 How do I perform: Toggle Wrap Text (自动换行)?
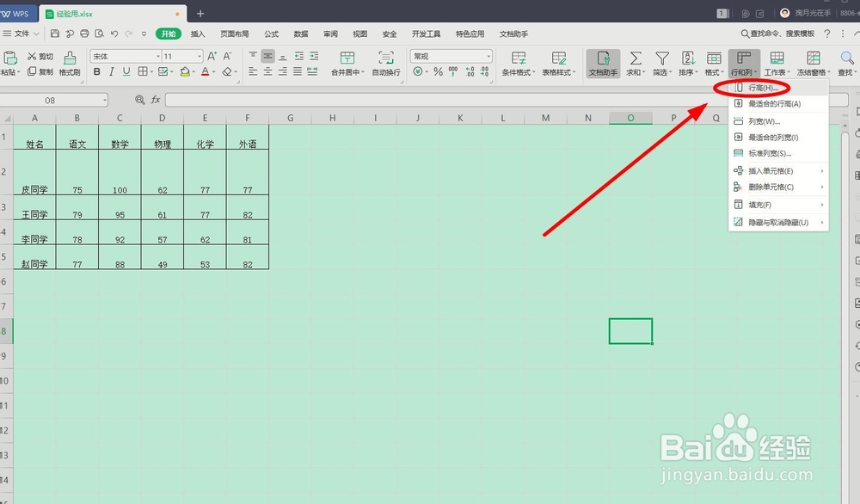386,64
